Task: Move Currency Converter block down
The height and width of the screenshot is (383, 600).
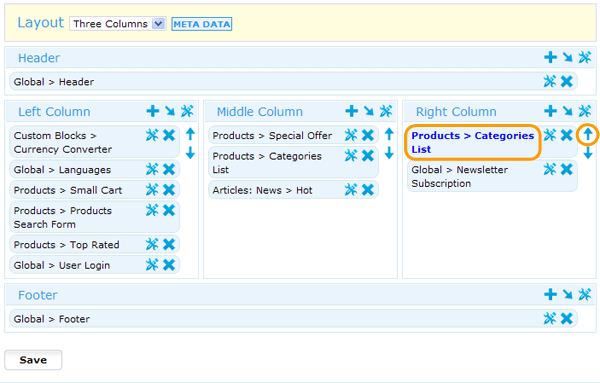Action: pyautogui.click(x=190, y=153)
